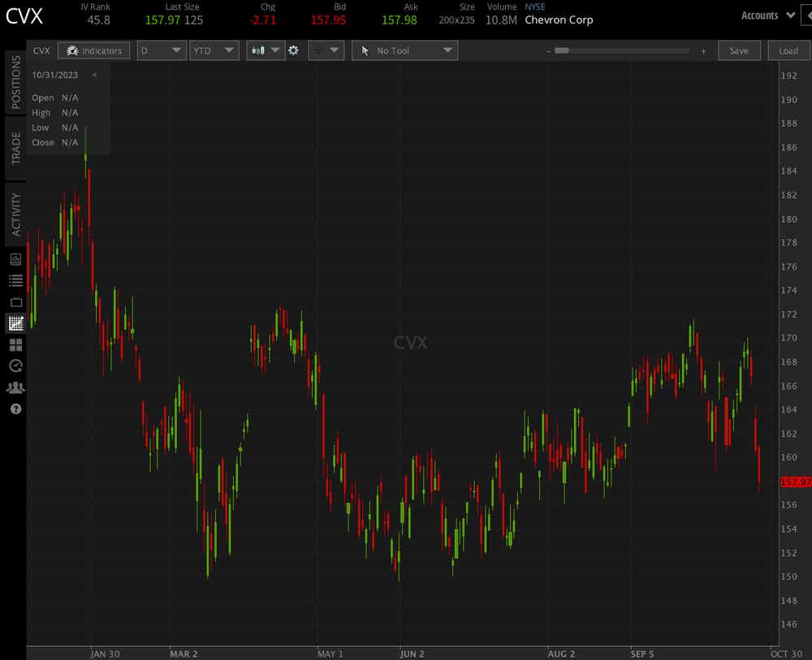The height and width of the screenshot is (660, 812).
Task: Open the watchlist list icon in sidebar
Action: point(15,281)
